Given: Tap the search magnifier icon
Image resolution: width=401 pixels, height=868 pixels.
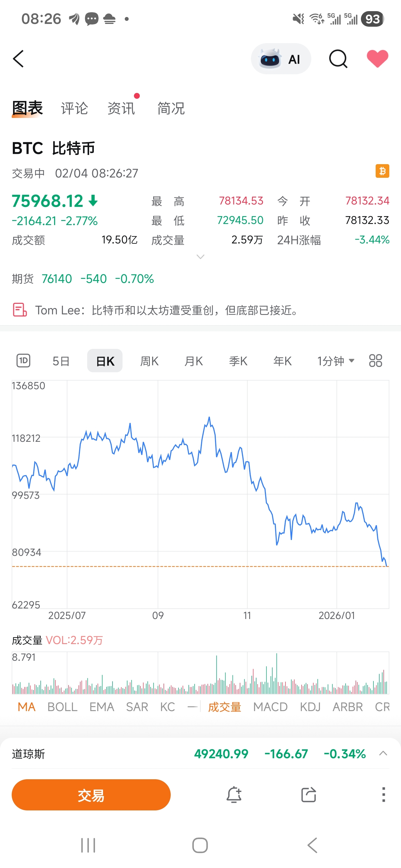Looking at the screenshot, I should click(x=338, y=59).
